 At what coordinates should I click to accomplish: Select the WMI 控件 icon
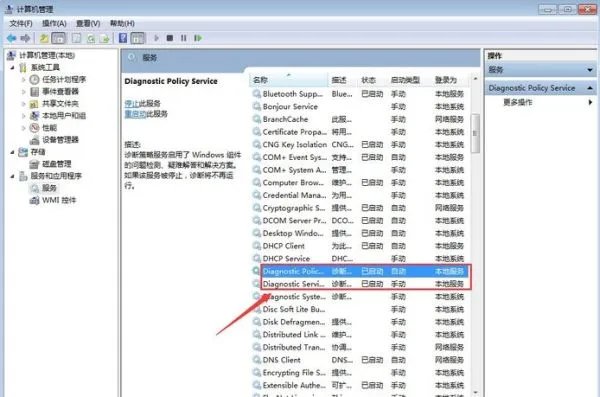(34, 200)
